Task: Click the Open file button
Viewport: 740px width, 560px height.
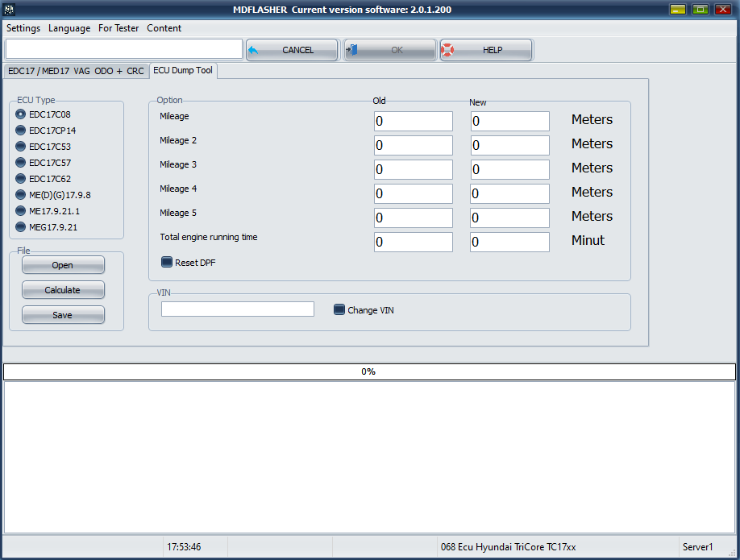Action: (x=63, y=265)
